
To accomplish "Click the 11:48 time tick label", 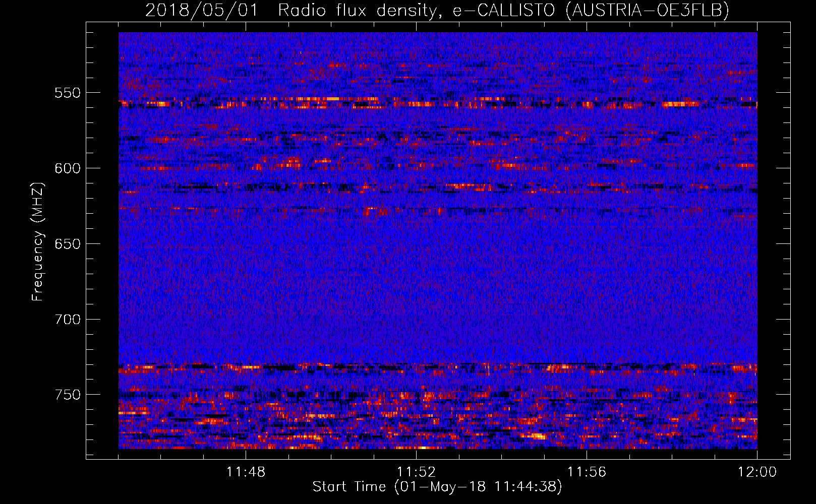I will tap(246, 472).
